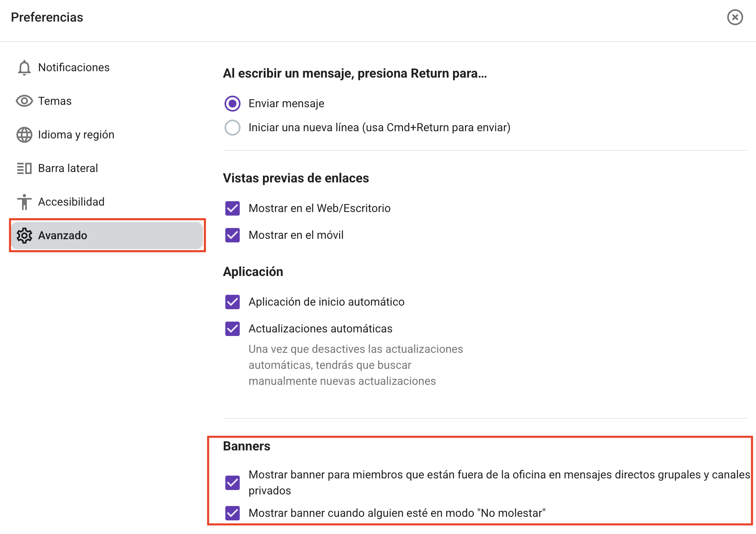Toggle the "No molestar" banner checkbox
The width and height of the screenshot is (756, 534).
(x=233, y=513)
